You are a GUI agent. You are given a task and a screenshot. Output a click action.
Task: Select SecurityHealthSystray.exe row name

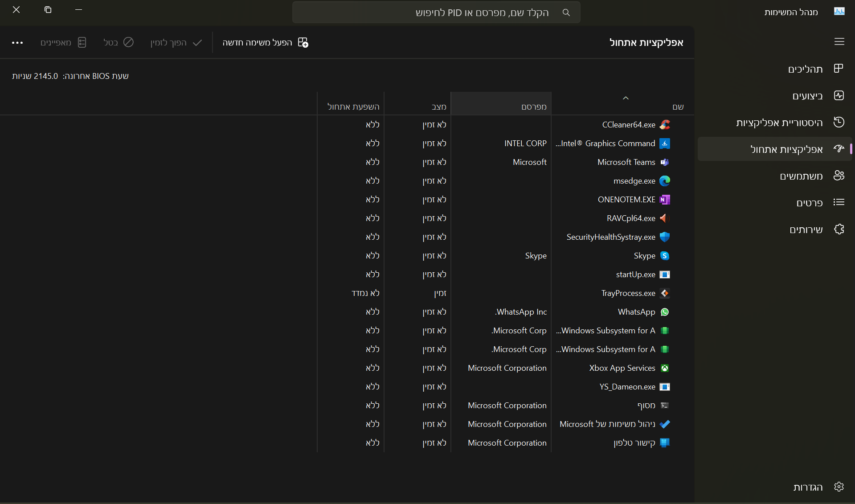(x=611, y=237)
